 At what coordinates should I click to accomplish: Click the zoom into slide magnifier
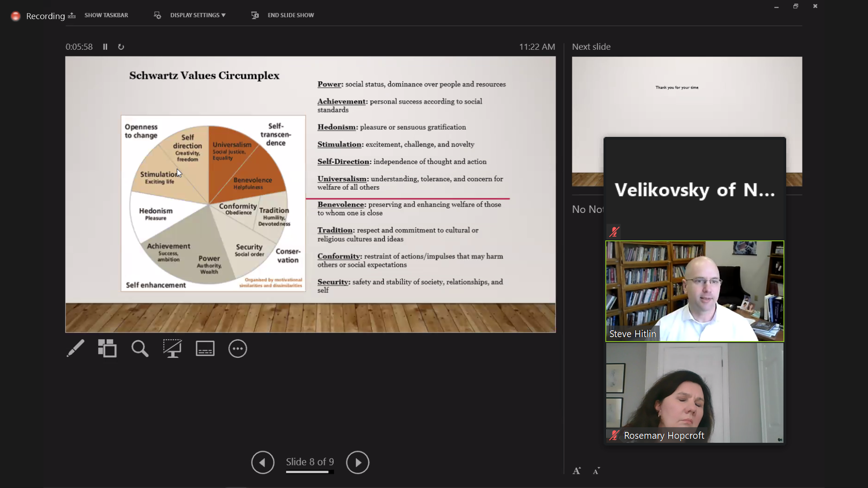140,348
